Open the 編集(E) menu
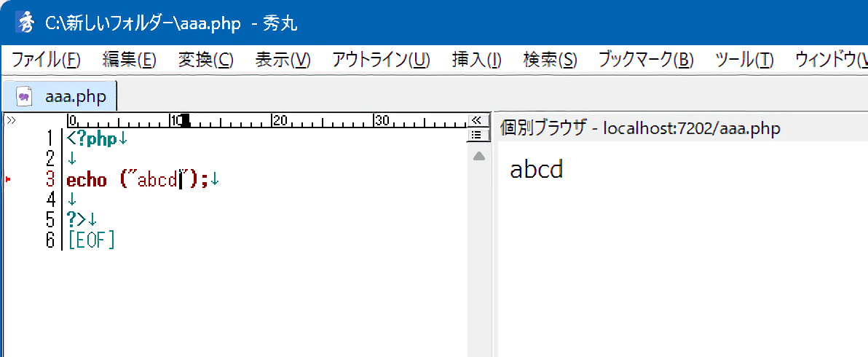 click(x=130, y=60)
